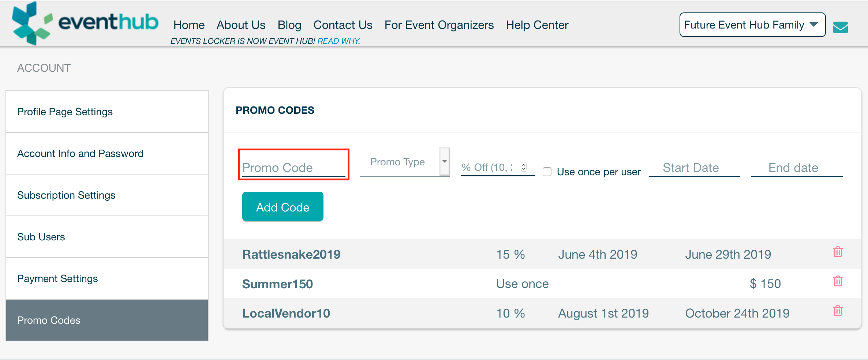Delete the LocalVendor10 promo code
This screenshot has height=360, width=868.
pos(838,311)
